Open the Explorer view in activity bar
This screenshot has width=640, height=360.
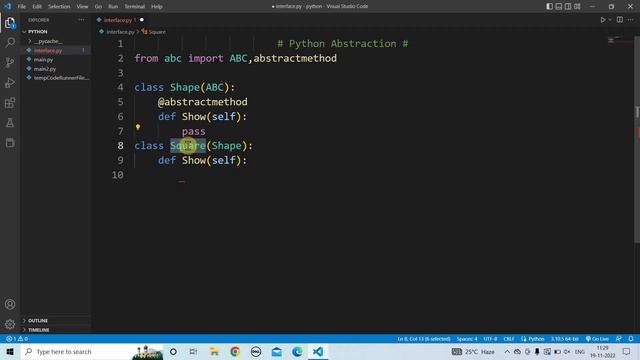click(x=10, y=23)
